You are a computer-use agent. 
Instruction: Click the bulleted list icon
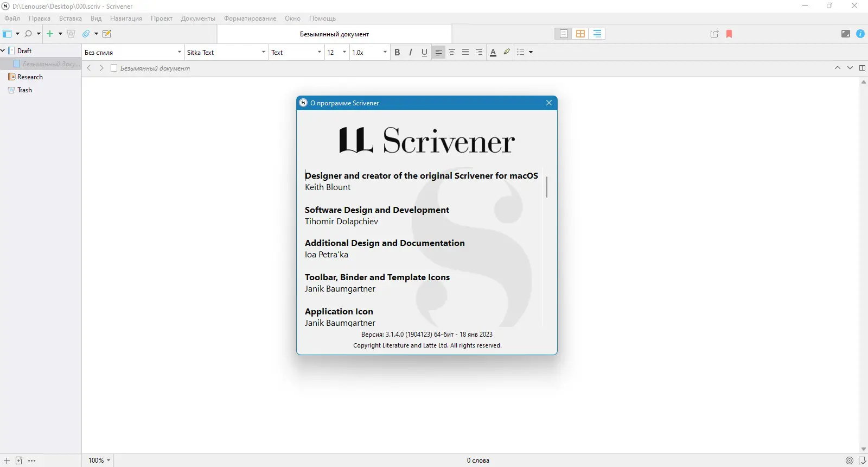click(521, 52)
